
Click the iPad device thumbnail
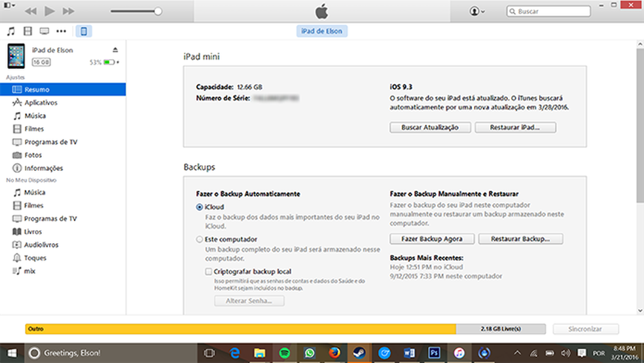click(x=16, y=56)
